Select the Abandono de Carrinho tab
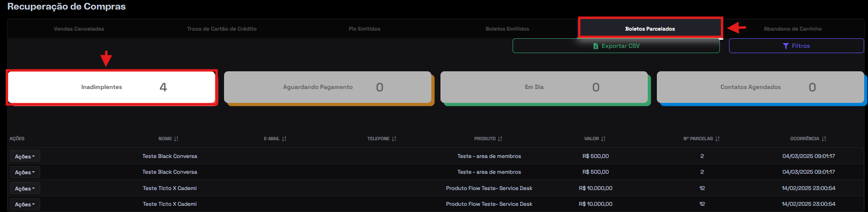Screen dimensions: 868x212 click(x=792, y=29)
